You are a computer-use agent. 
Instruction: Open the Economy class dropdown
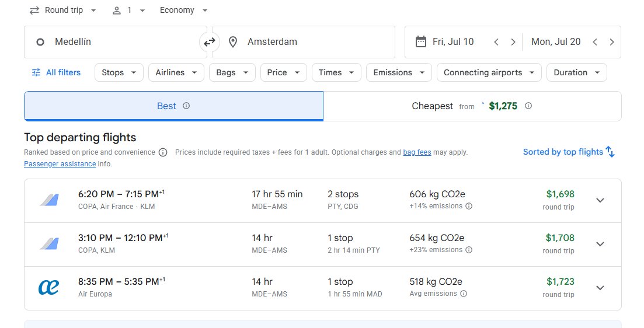tap(183, 11)
